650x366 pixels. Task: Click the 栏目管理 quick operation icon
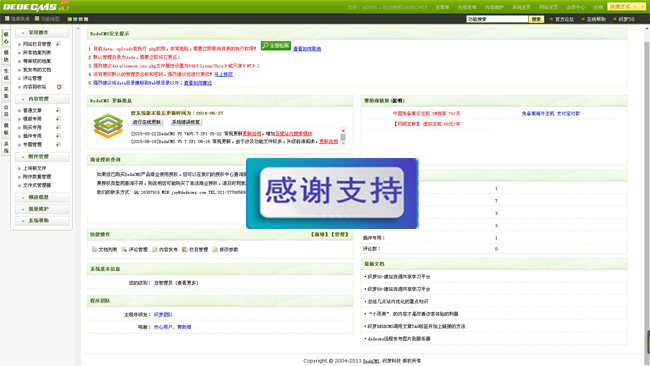(x=185, y=249)
